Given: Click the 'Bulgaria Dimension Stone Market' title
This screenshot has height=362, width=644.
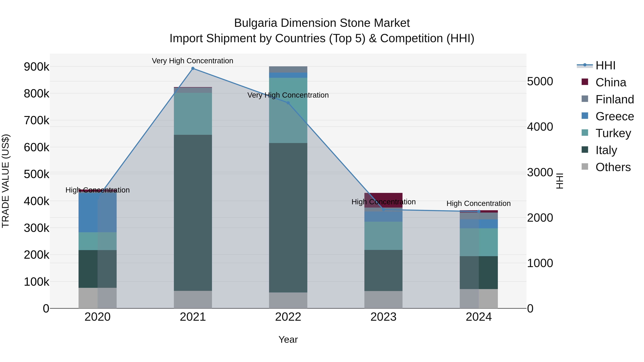Looking at the screenshot, I should tap(322, 23).
